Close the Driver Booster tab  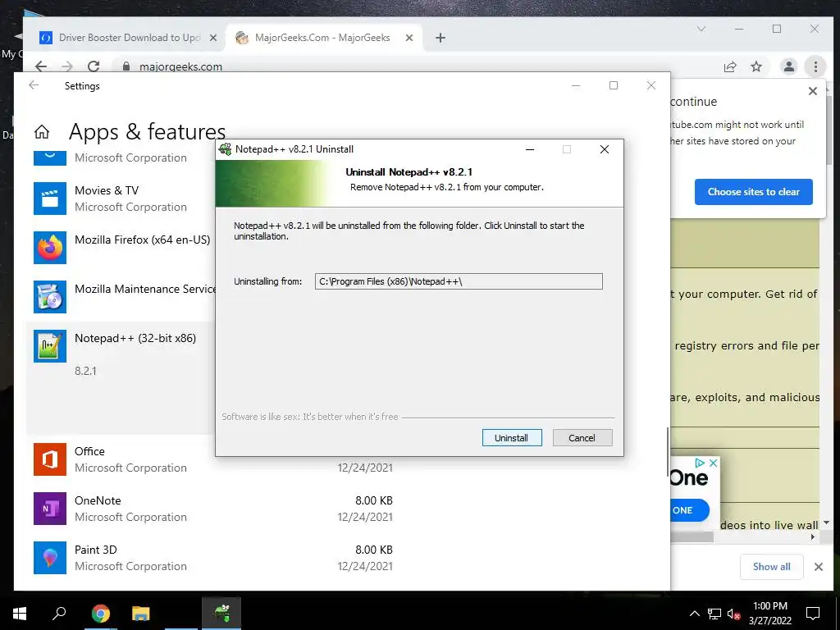213,38
